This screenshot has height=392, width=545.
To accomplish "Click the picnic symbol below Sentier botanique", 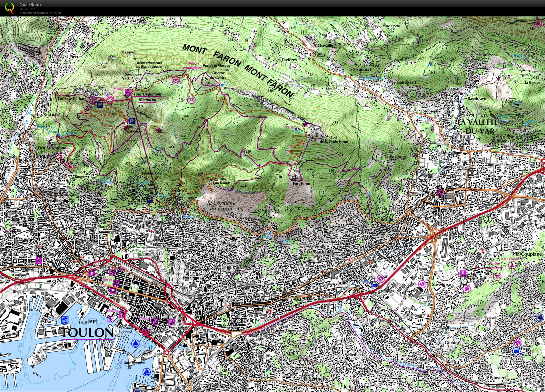I will point(497,277).
